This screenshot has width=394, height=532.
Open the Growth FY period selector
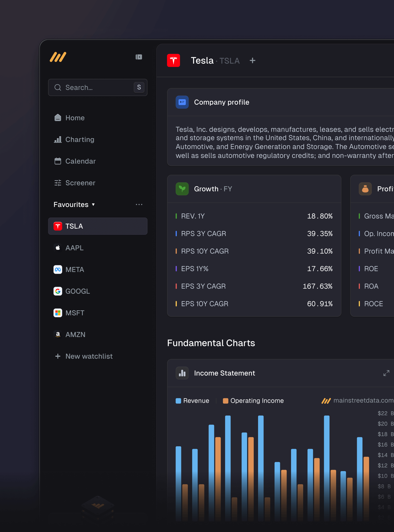coord(228,189)
